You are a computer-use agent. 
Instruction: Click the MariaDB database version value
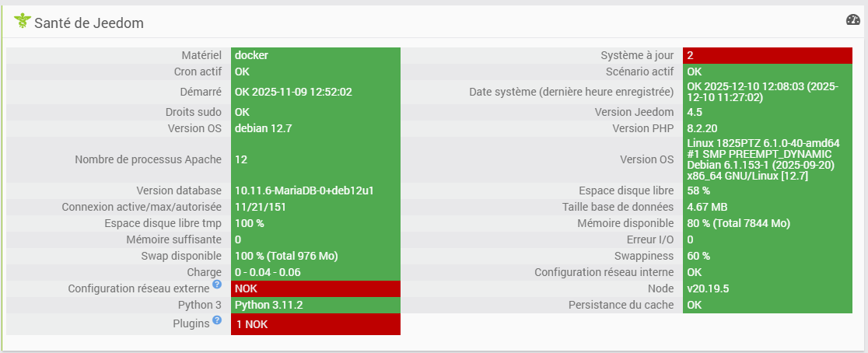[315, 190]
